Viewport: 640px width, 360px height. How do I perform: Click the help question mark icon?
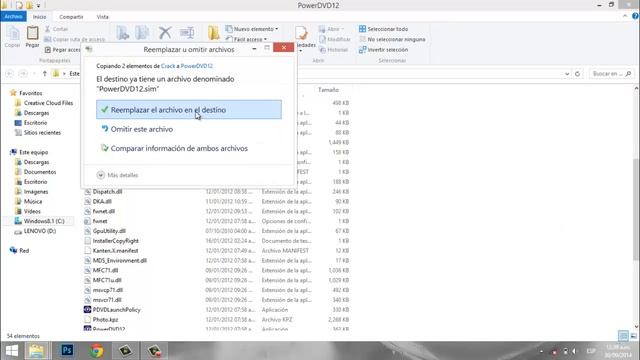pyautogui.click(x=635, y=16)
